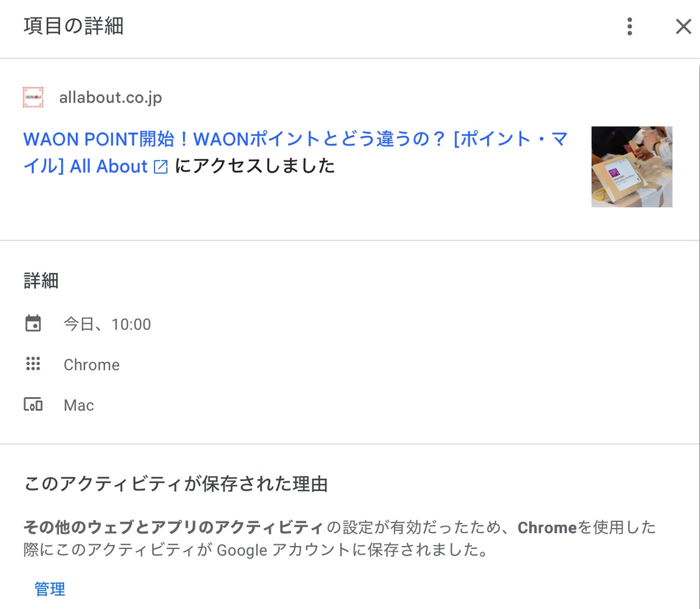The width and height of the screenshot is (700, 609).
Task: Click the allabout.co.jp domain text
Action: coord(110,97)
